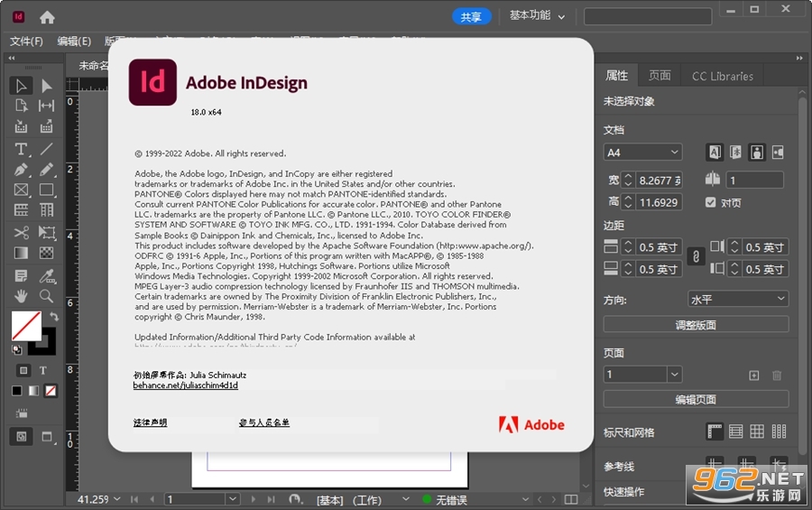812x510 pixels.
Task: Choose the Page tool
Action: [21, 106]
